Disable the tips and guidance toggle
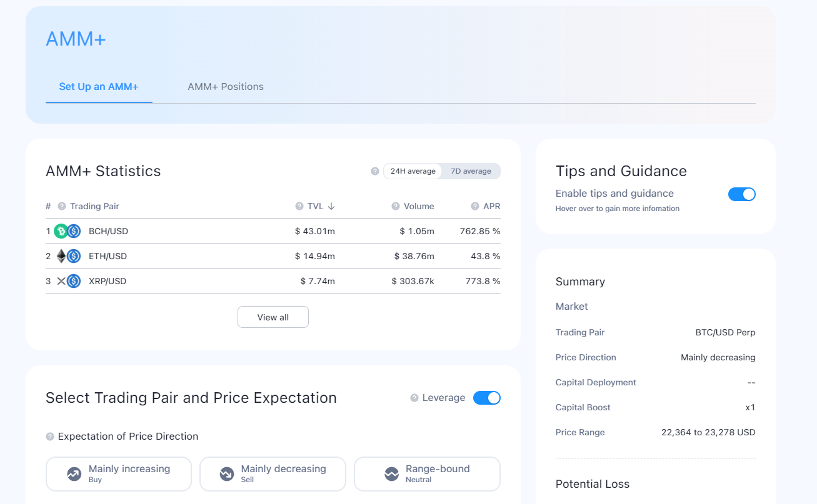The image size is (817, 504). (742, 194)
